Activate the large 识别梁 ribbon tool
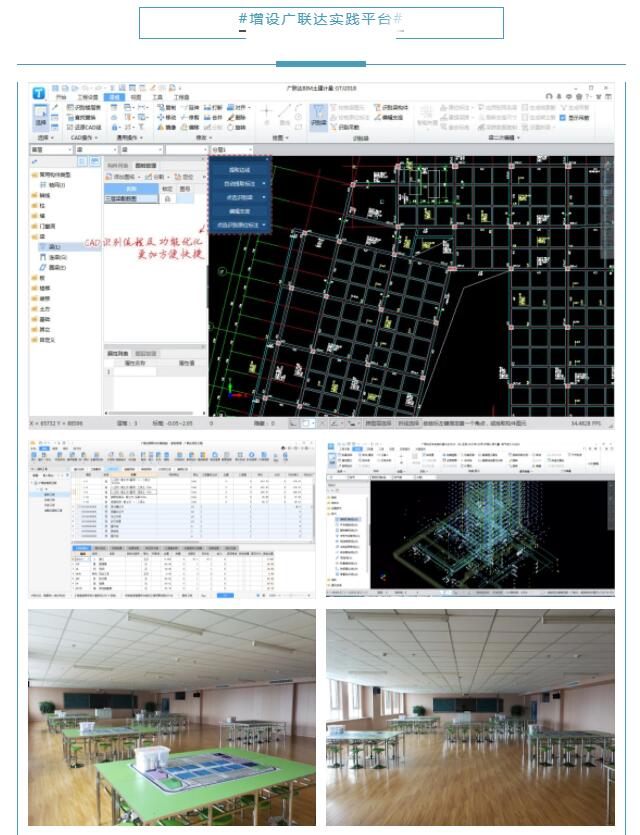Viewport: 640px width, 835px height. click(x=318, y=117)
